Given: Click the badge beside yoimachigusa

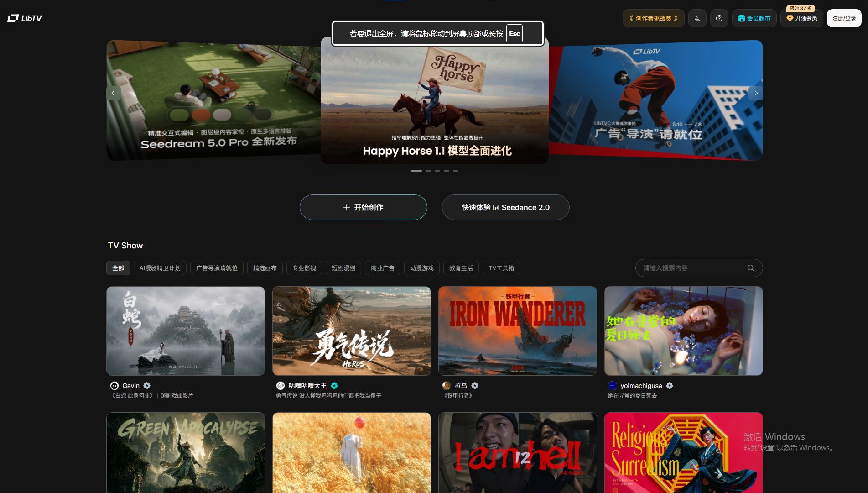Looking at the screenshot, I should click(670, 386).
